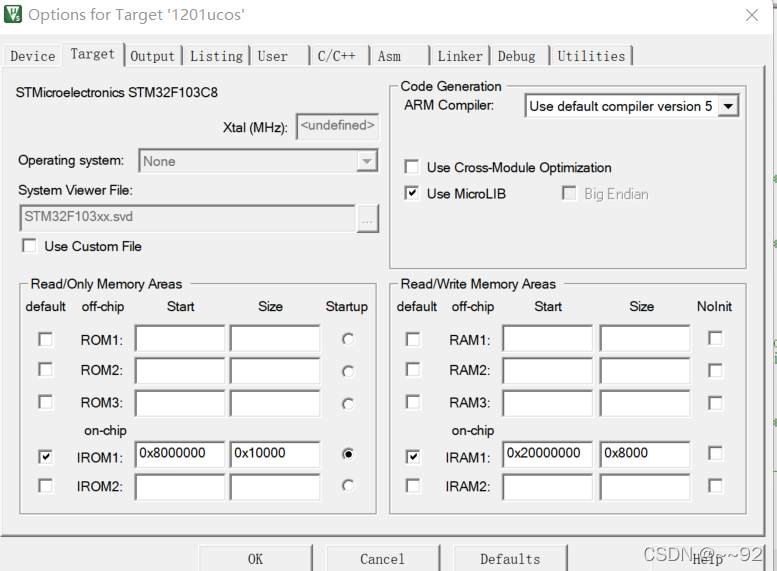Enable Use Custom File checkbox
This screenshot has width=777, height=571.
[x=29, y=246]
